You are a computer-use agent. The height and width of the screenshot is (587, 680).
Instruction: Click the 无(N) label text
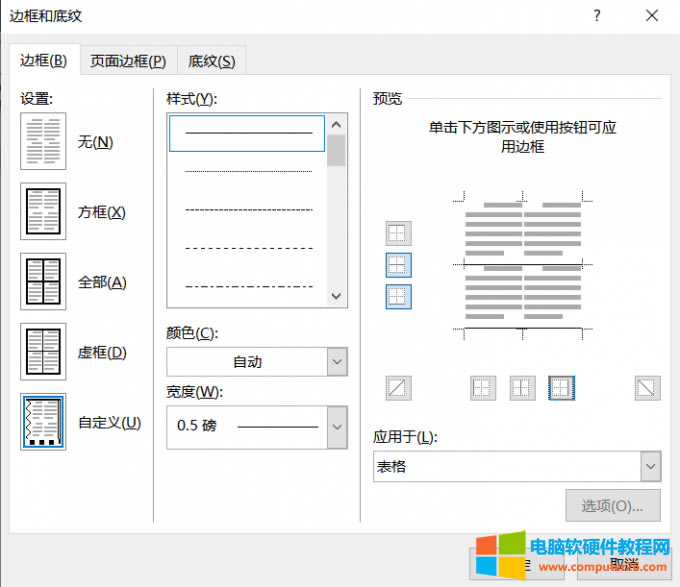[x=95, y=142]
